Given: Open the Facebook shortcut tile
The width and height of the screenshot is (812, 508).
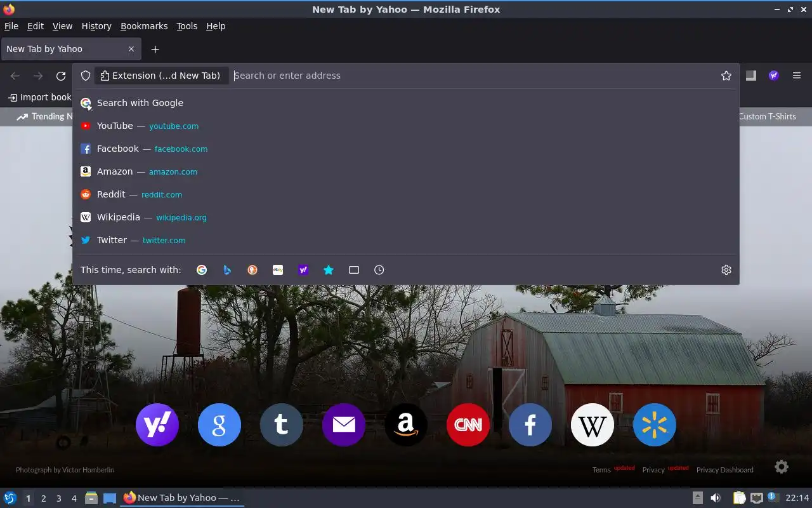Looking at the screenshot, I should pyautogui.click(x=530, y=425).
